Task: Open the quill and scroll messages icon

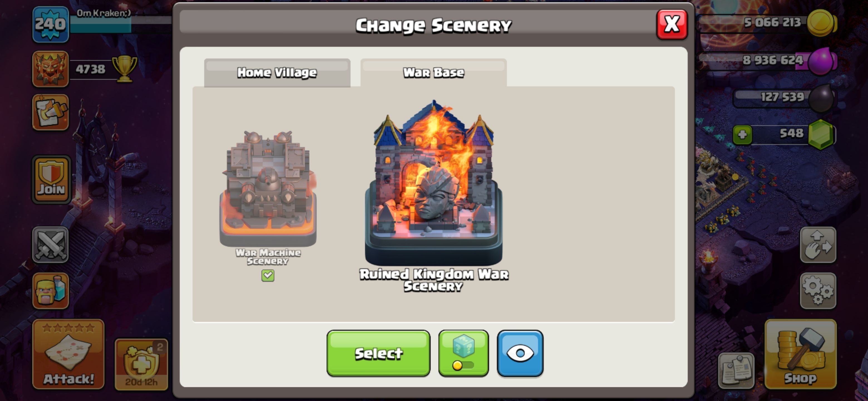Action: pos(51,112)
